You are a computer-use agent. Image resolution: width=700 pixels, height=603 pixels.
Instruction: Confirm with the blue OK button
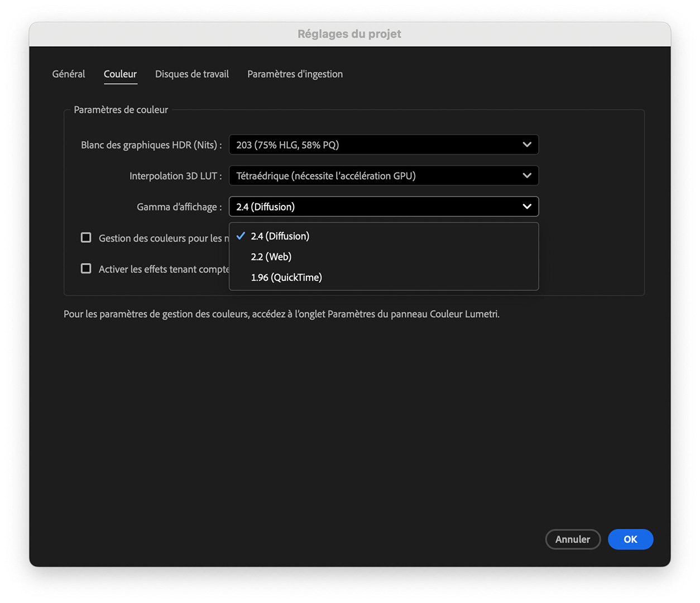630,539
